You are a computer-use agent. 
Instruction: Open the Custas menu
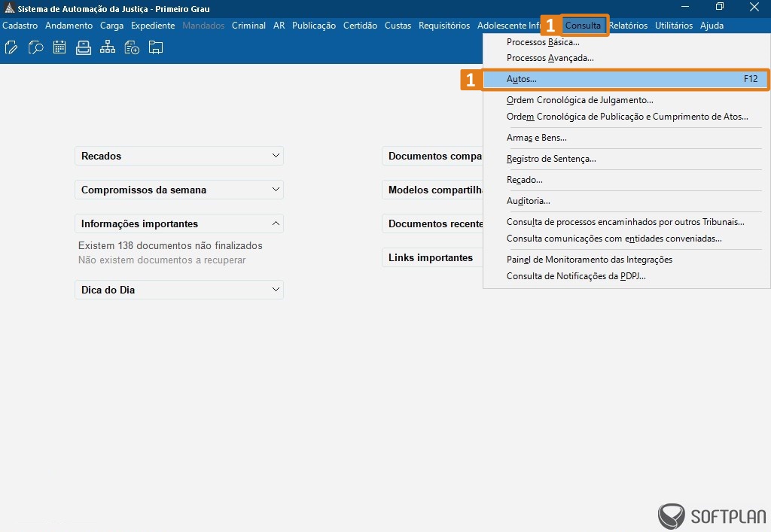point(398,26)
